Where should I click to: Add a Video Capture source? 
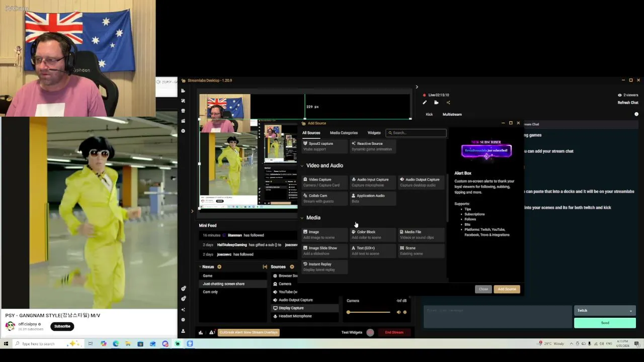click(325, 182)
